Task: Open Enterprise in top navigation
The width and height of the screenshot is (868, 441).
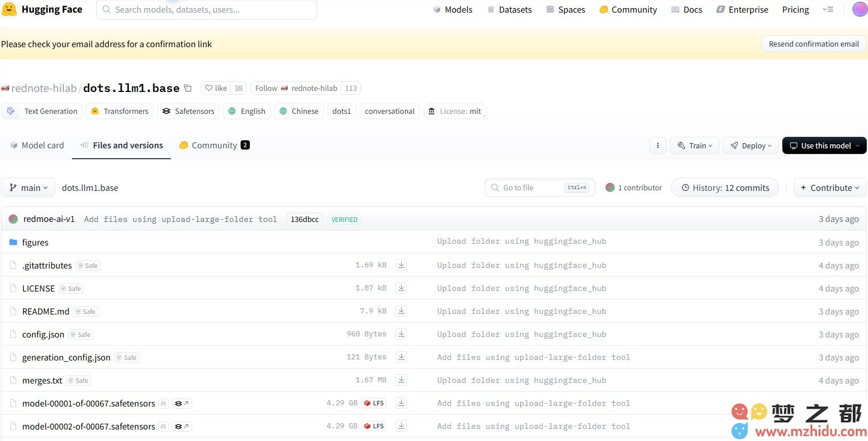Action: [x=742, y=9]
